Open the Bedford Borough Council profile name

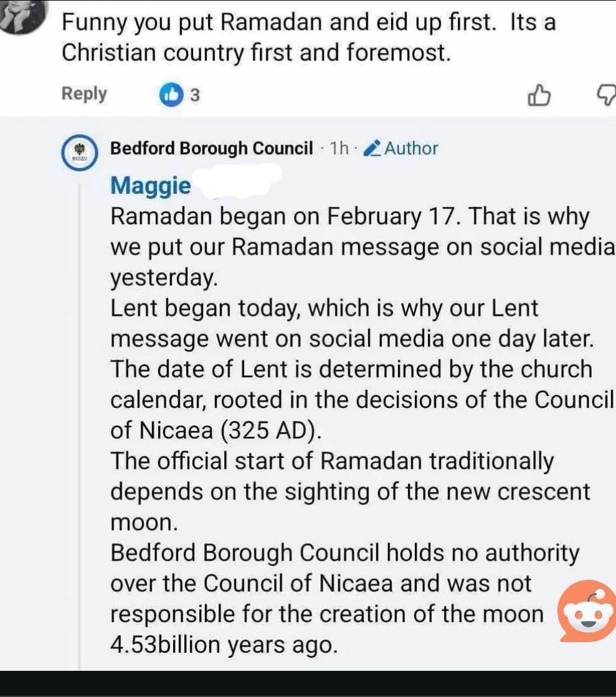tap(211, 149)
